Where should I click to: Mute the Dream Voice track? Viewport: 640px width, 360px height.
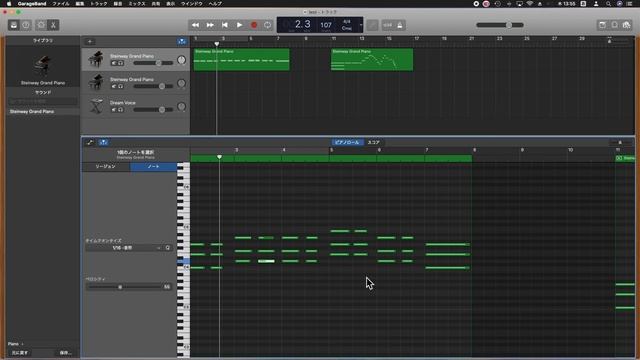tap(114, 110)
